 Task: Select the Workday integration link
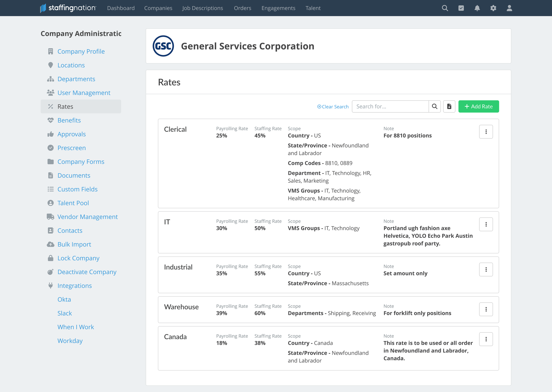70,341
